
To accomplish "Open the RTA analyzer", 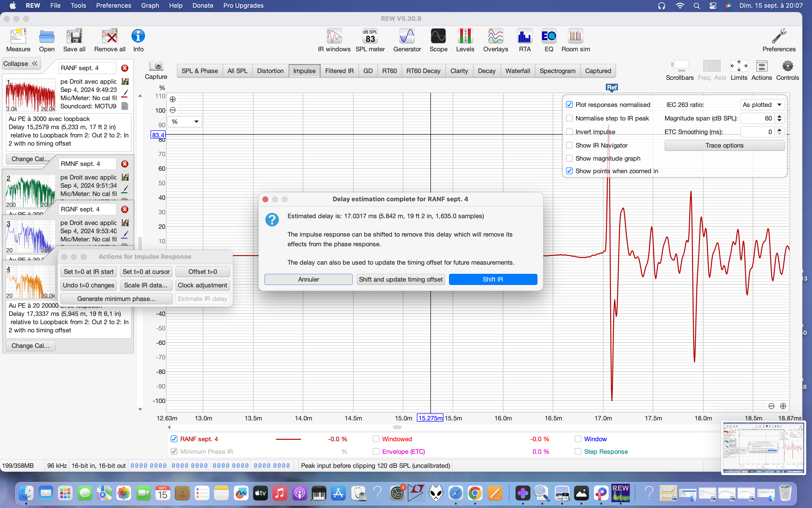I will (525, 40).
